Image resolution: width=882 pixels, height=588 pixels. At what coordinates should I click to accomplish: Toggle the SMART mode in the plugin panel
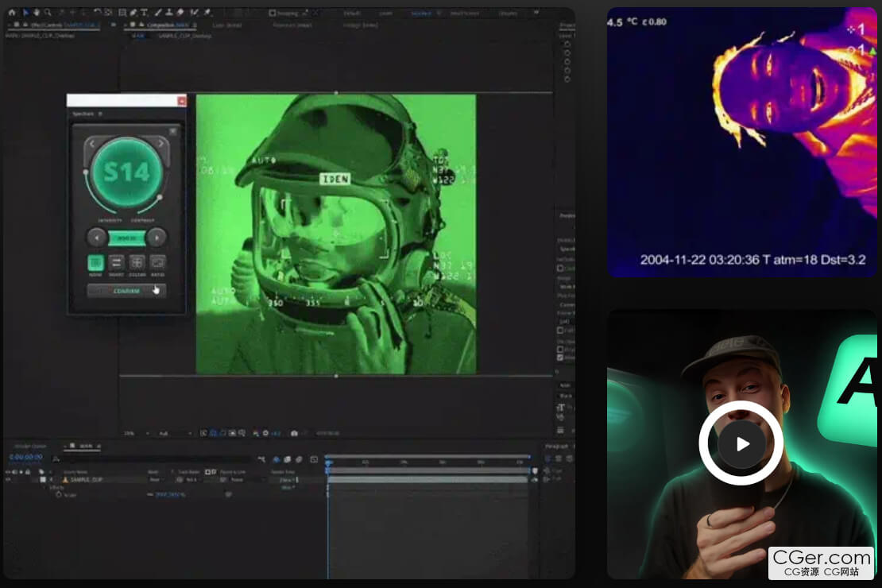tap(116, 262)
